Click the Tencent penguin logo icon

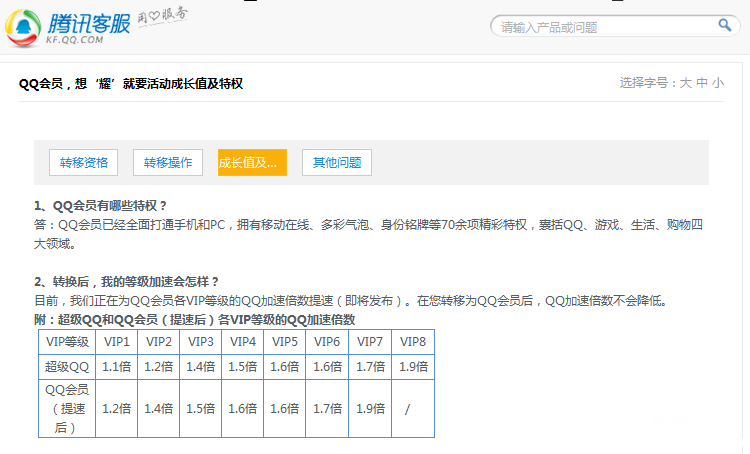click(23, 28)
